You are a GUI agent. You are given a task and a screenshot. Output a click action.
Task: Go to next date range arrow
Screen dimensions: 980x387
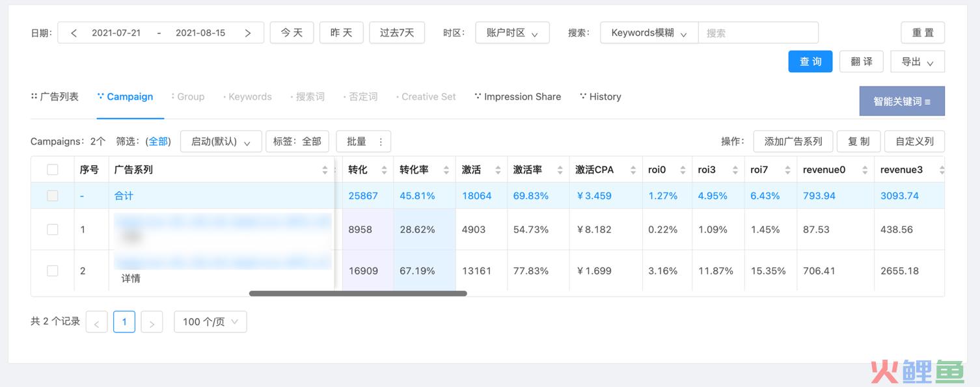pos(248,33)
